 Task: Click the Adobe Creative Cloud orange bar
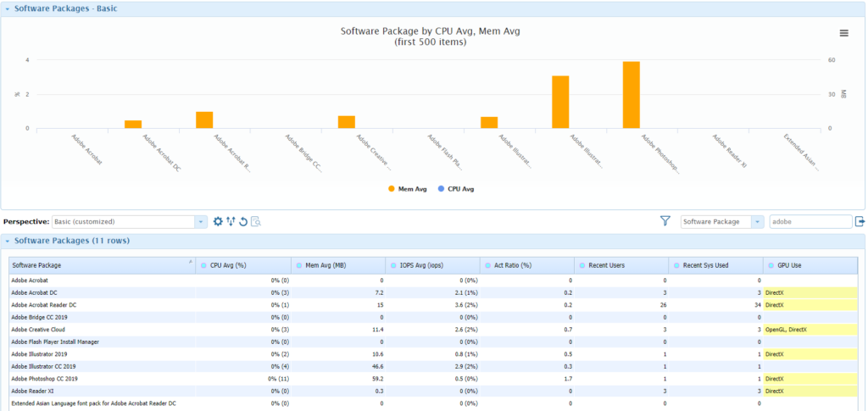point(347,122)
